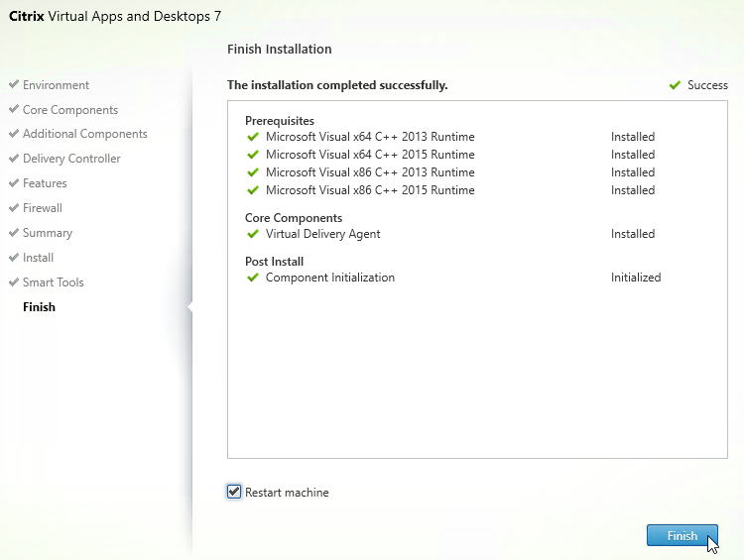Click the current Finish step in sidebar
Viewport: 744px width, 560px height.
pos(39,307)
